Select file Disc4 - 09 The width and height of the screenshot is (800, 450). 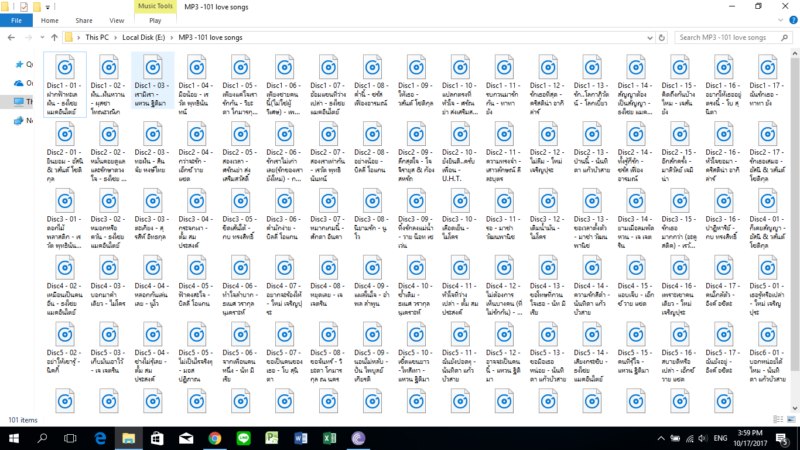372,281
